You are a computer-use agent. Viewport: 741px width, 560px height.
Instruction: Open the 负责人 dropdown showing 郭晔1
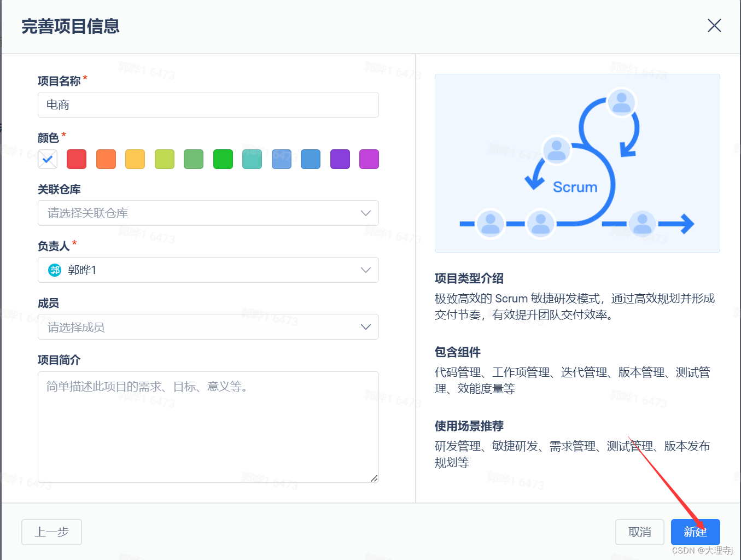208,270
